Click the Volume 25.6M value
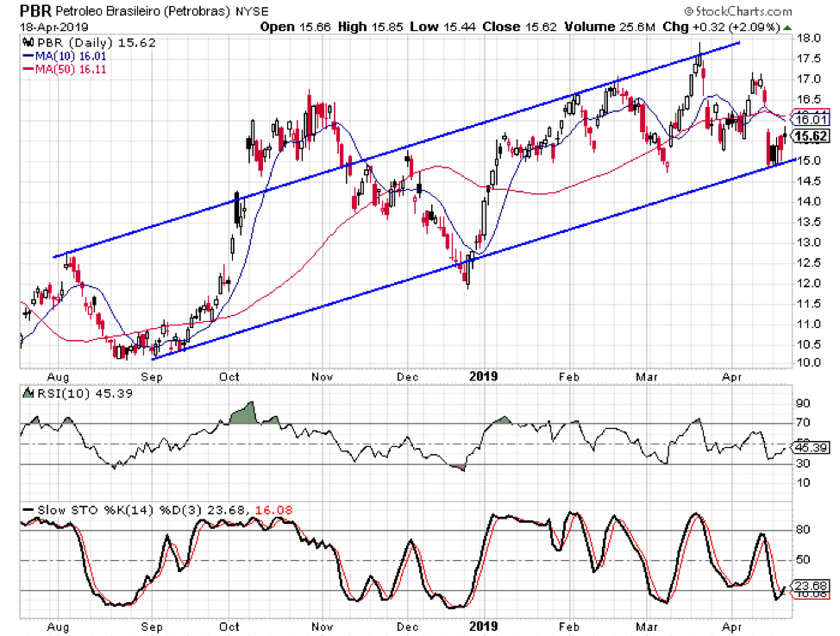 [610, 27]
